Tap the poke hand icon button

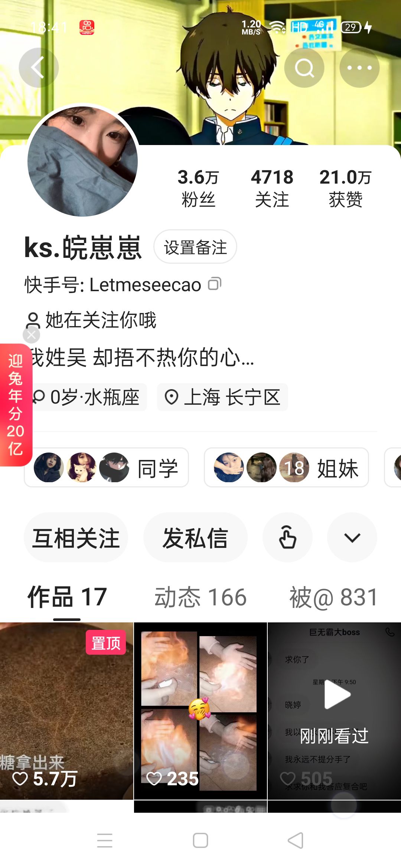tap(287, 537)
